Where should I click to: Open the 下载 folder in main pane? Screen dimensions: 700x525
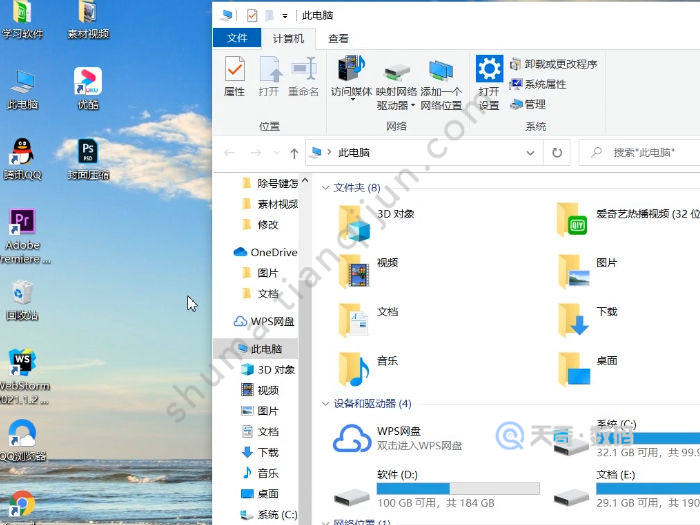pos(587,320)
